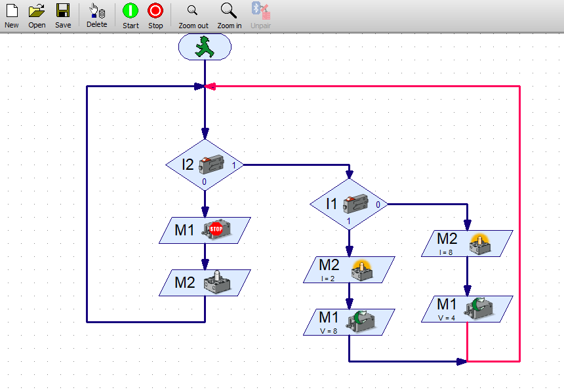
Task: Select the M2 lamp block with I = 2
Action: pyautogui.click(x=349, y=269)
